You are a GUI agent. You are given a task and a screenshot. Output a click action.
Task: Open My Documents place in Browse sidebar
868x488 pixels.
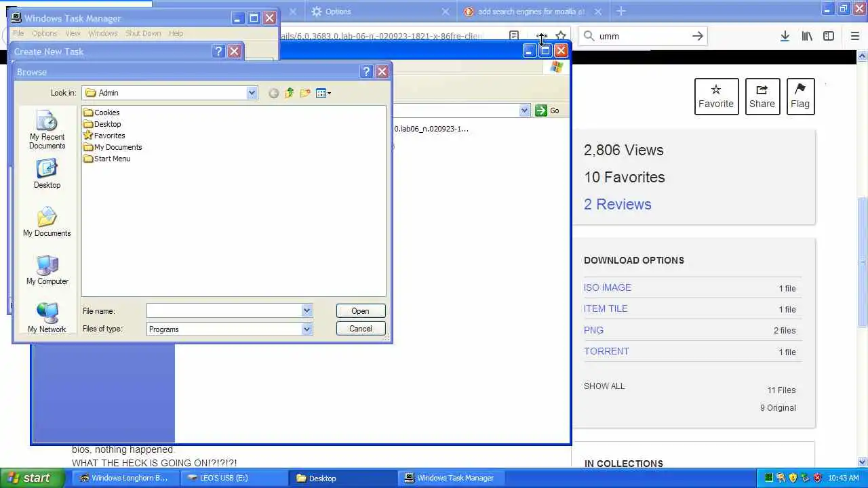tap(47, 222)
